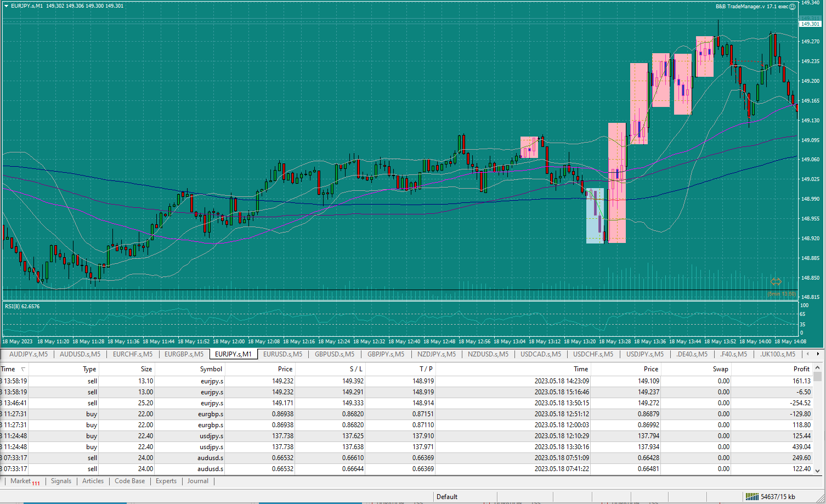The image size is (826, 504).
Task: Click the connection signal bars icon
Action: point(751,496)
